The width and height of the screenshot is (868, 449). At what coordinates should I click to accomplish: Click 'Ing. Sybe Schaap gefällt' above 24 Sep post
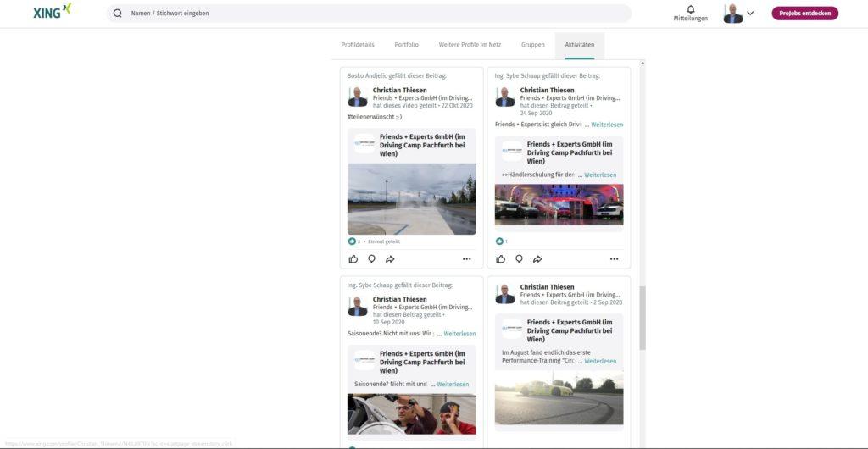click(x=547, y=75)
